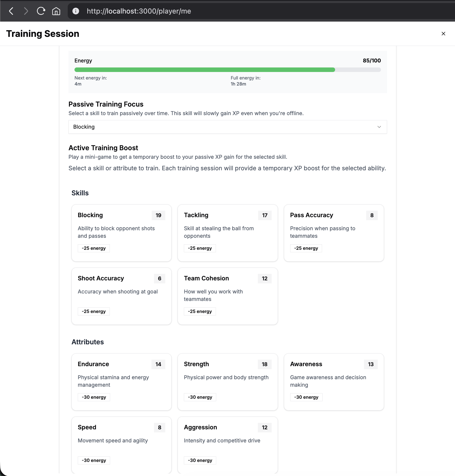Click the green energy progress bar
This screenshot has width=455, height=476.
(204, 70)
